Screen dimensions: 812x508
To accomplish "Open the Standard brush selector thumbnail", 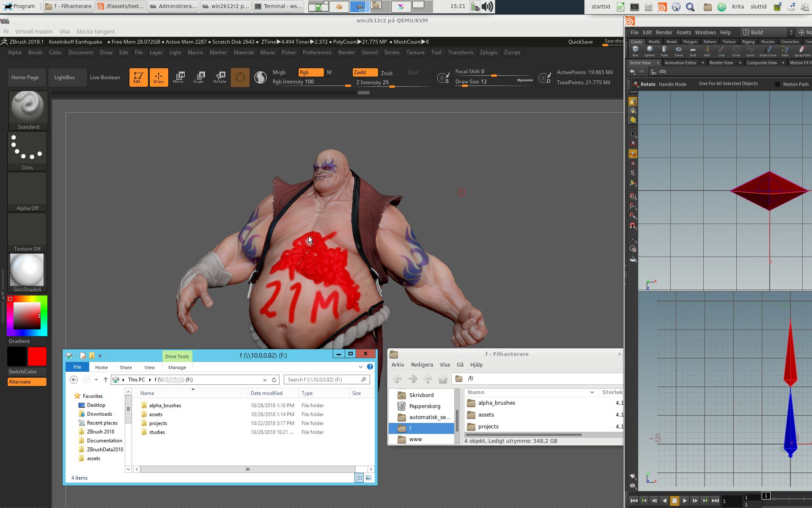I will (28, 110).
